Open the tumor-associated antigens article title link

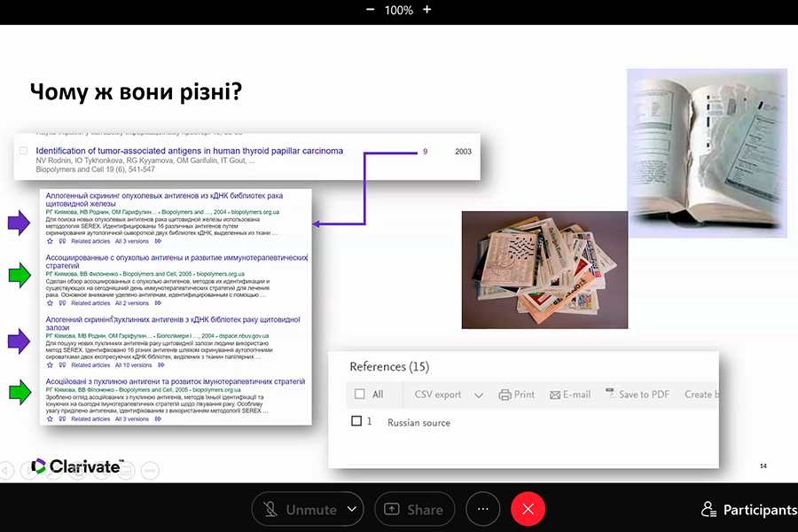click(x=189, y=151)
